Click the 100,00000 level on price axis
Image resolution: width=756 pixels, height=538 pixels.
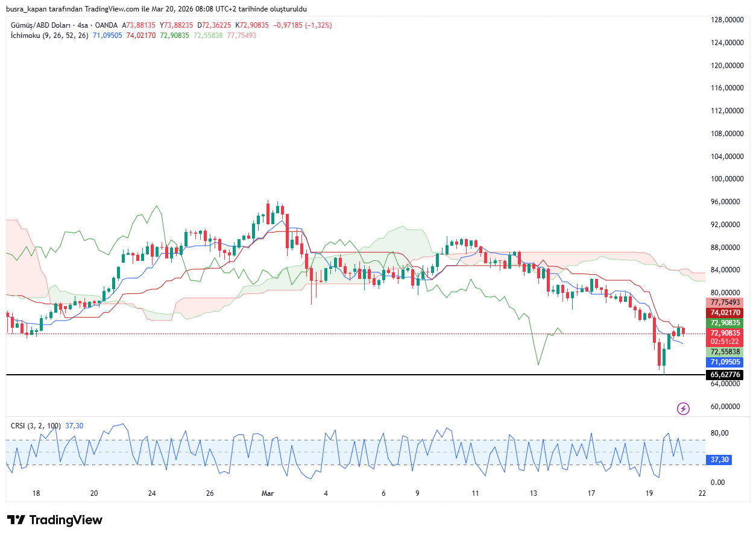click(725, 179)
